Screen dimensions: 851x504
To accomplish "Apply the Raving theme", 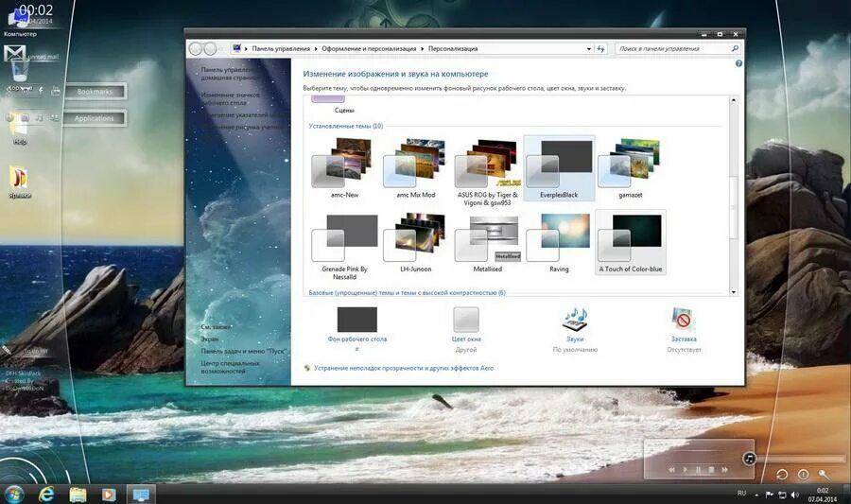I will (x=559, y=242).
